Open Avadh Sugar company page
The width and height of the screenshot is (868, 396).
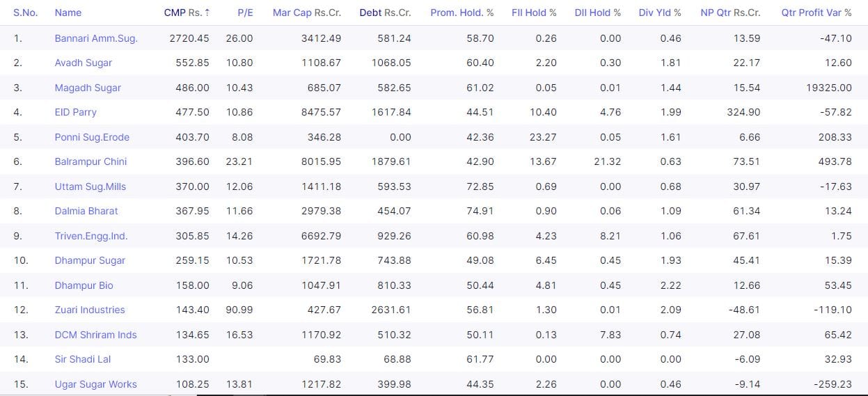tap(84, 63)
